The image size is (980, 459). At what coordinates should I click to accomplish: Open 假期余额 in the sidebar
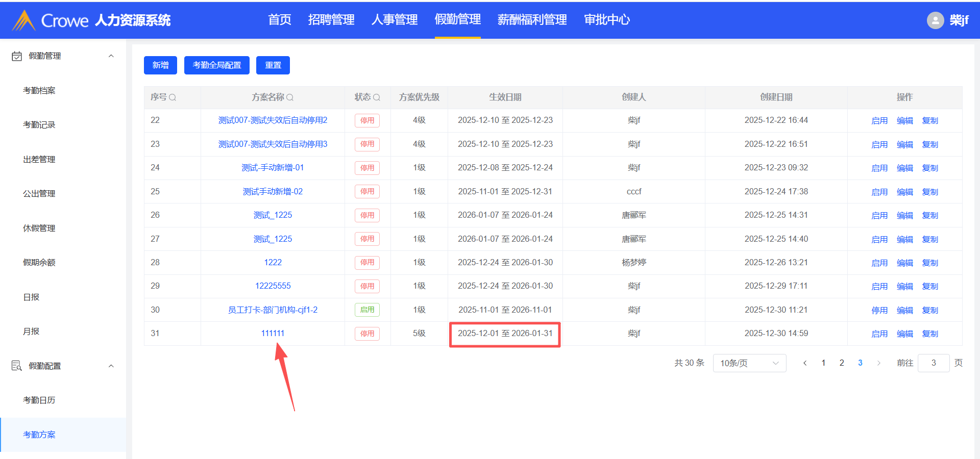[39, 262]
